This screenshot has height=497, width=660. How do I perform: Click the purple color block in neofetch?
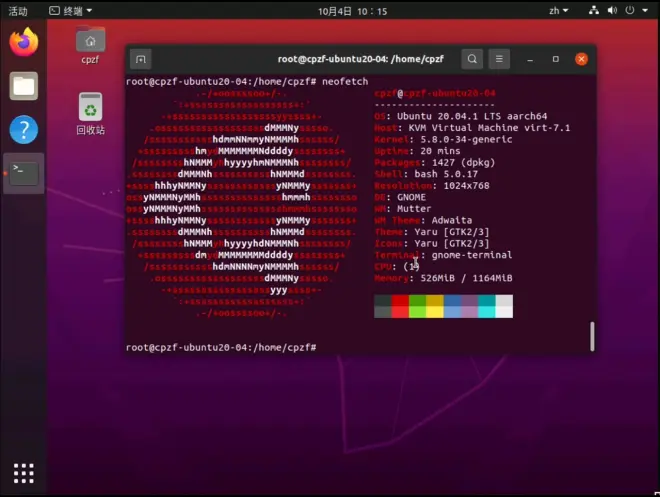point(469,306)
